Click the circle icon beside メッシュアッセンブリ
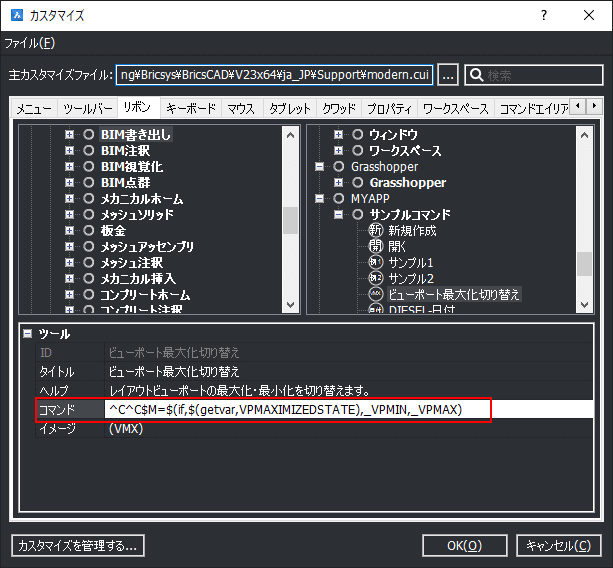This screenshot has height=568, width=613. [x=89, y=246]
